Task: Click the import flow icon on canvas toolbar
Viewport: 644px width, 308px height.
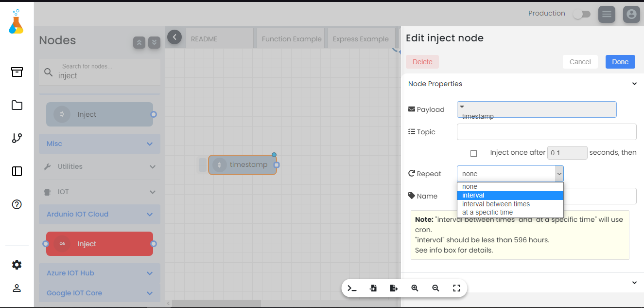Action: 373,288
